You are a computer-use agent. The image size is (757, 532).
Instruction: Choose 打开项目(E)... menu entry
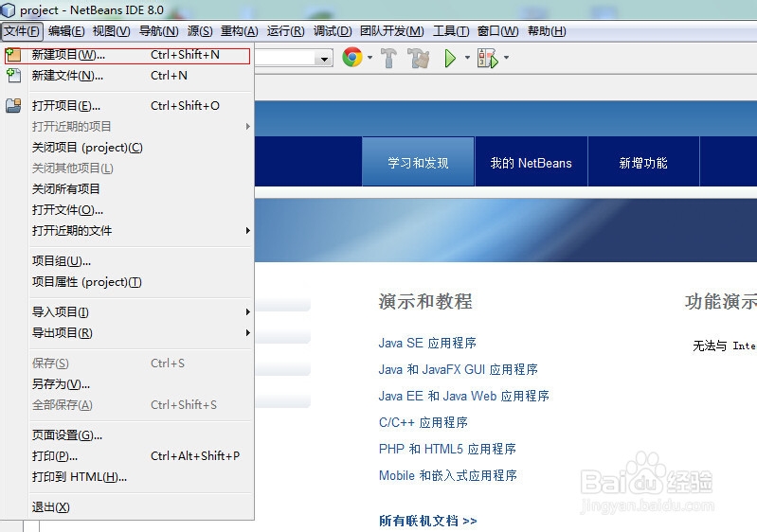tap(128, 106)
